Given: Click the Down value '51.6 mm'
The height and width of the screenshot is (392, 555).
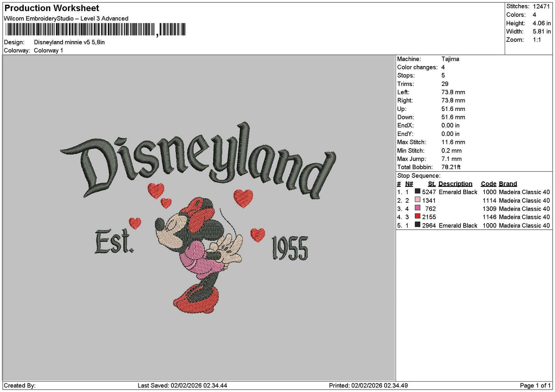Looking at the screenshot, I should 453,117.
